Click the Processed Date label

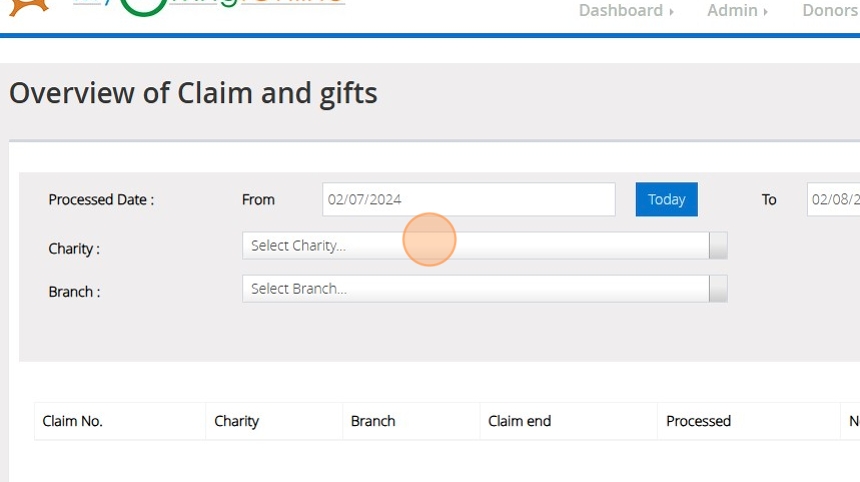101,200
